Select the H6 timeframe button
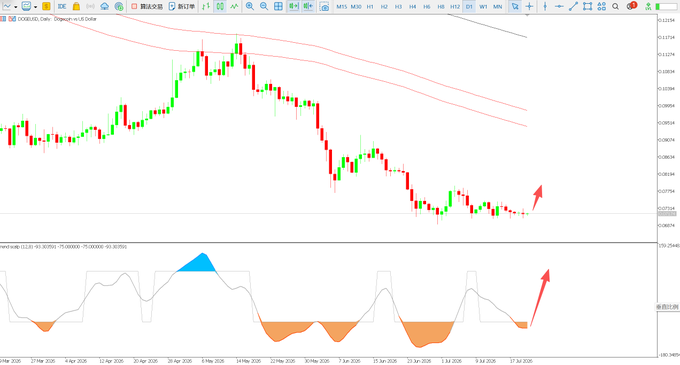The width and height of the screenshot is (680, 365). click(427, 7)
